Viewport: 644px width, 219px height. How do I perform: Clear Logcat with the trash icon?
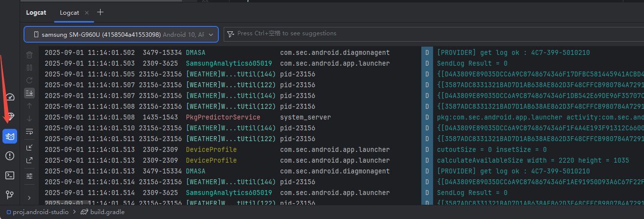coord(29,55)
